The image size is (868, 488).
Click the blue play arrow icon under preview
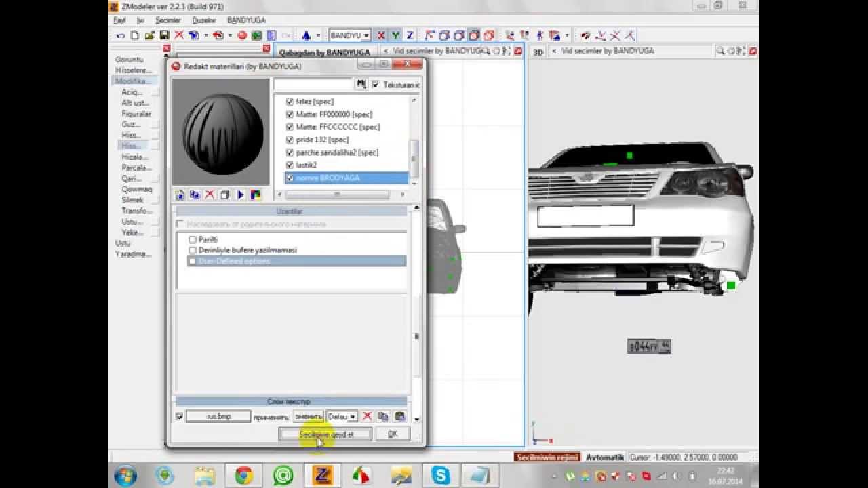(240, 195)
